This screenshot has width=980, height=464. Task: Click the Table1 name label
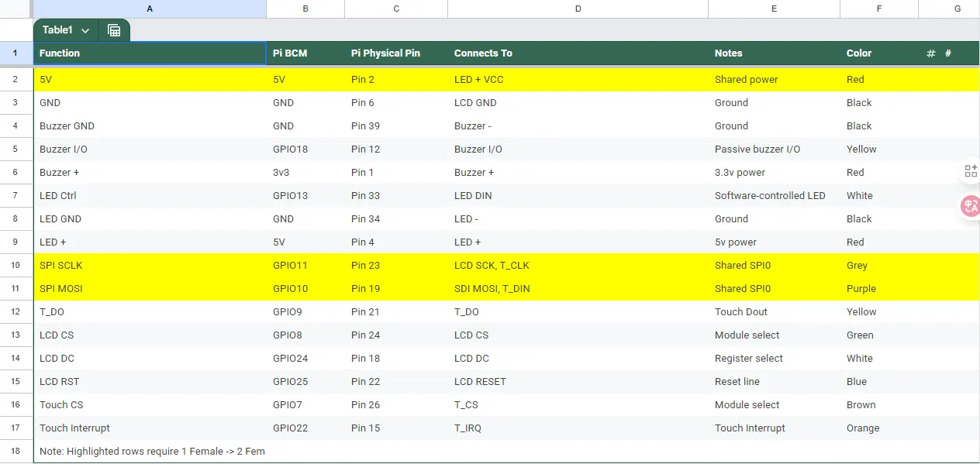pos(57,30)
